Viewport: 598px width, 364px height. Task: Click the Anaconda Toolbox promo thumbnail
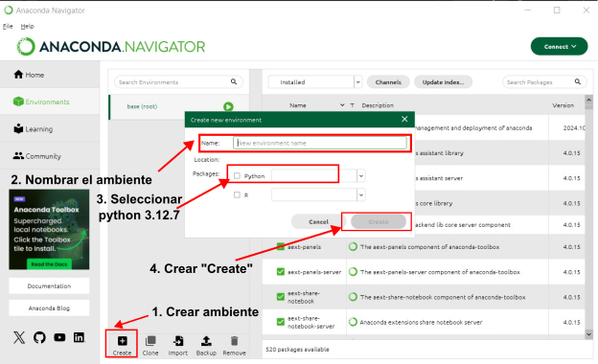[x=49, y=230]
